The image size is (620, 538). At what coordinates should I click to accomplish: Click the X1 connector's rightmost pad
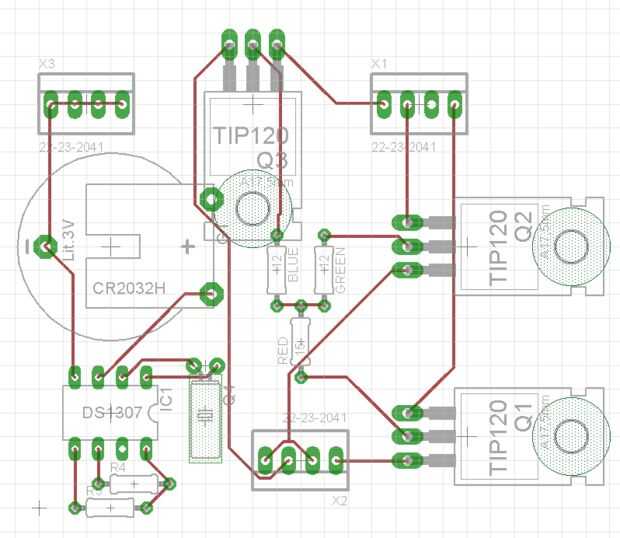(455, 105)
